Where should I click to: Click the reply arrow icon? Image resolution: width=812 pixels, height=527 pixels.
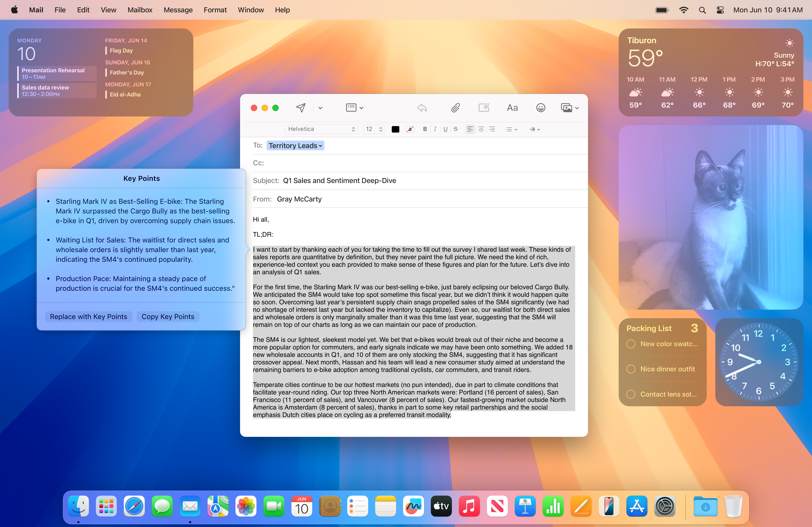422,108
